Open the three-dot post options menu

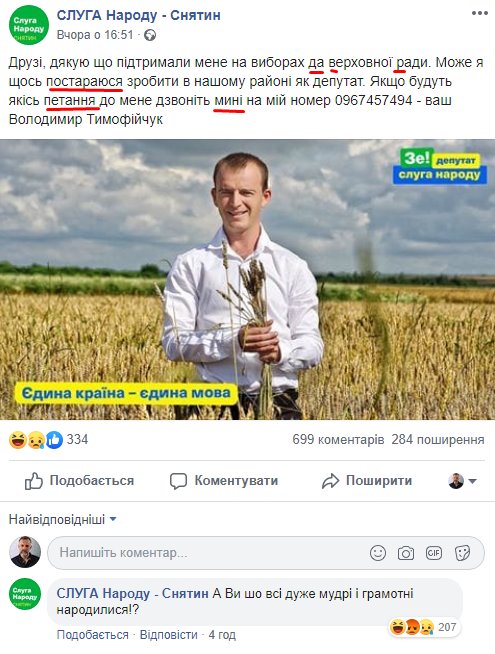[480, 13]
